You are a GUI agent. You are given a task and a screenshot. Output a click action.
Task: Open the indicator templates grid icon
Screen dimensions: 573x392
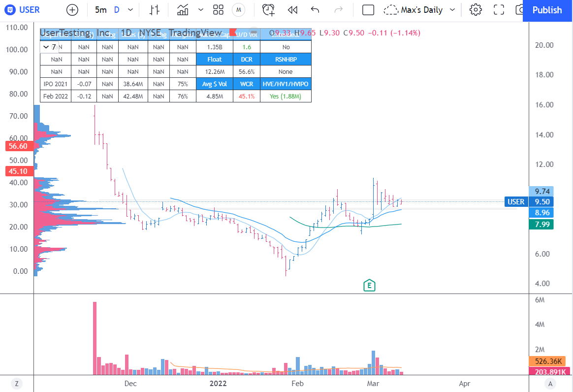[x=218, y=10]
